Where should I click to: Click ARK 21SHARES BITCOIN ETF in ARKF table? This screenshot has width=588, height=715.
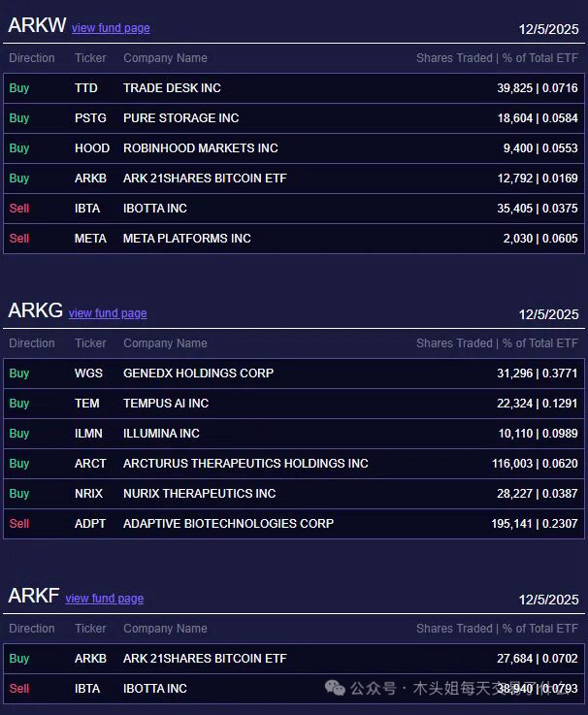point(205,659)
